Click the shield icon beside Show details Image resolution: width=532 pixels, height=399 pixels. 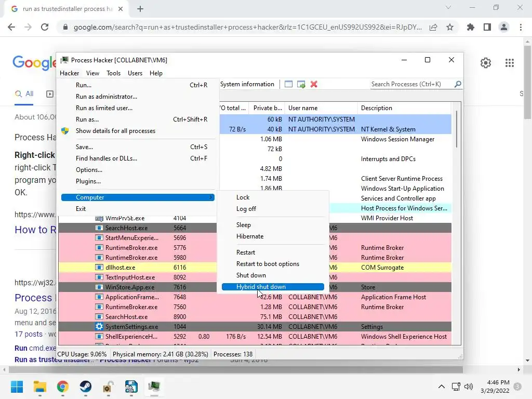tap(65, 131)
